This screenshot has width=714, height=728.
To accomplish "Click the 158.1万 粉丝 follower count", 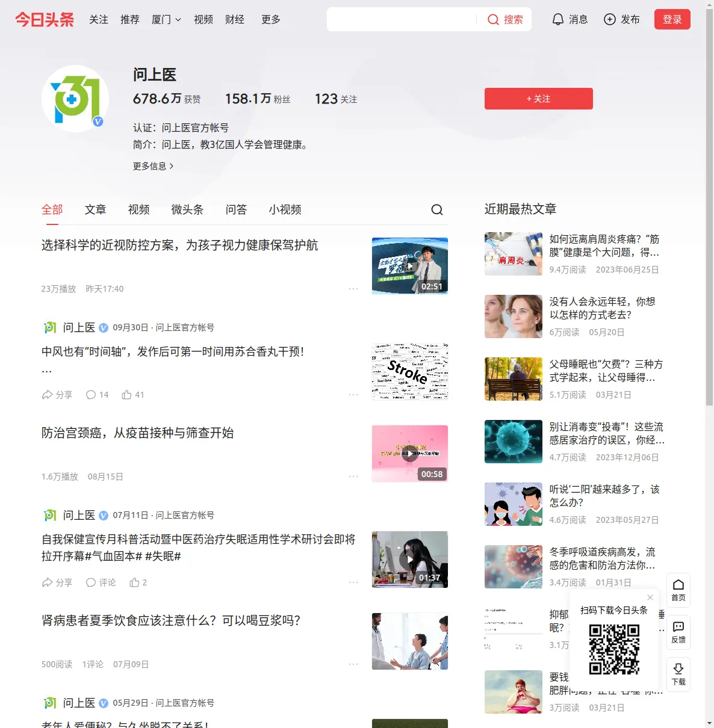I will [258, 99].
